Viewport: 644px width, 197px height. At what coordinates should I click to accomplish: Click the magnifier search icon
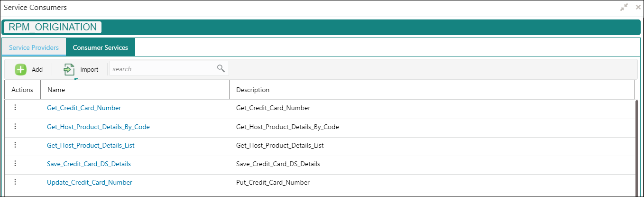coord(221,68)
